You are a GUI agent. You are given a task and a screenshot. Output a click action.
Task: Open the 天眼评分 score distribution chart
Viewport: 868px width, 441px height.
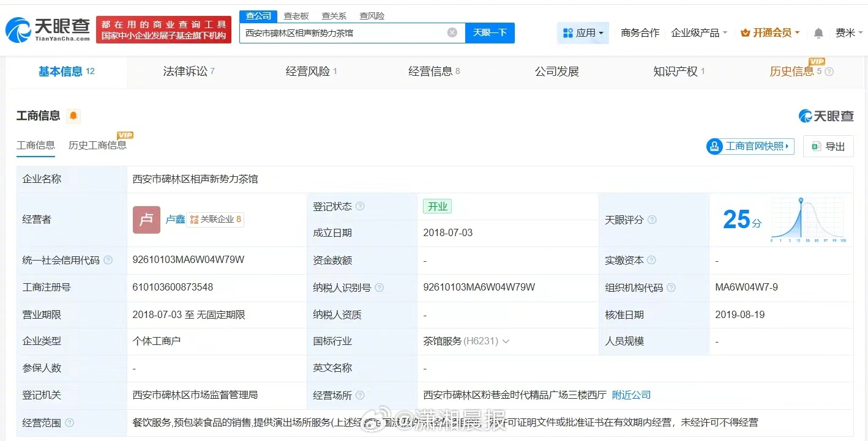click(x=809, y=220)
